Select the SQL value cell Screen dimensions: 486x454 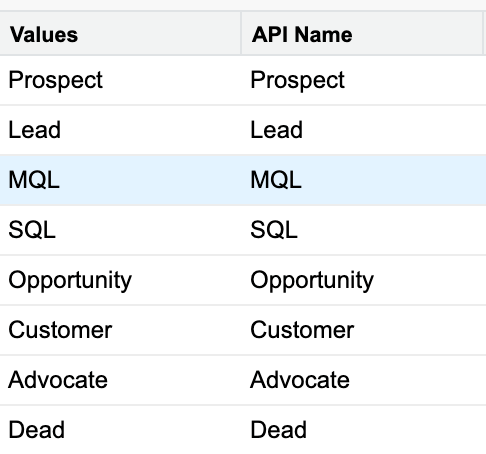[120, 230]
